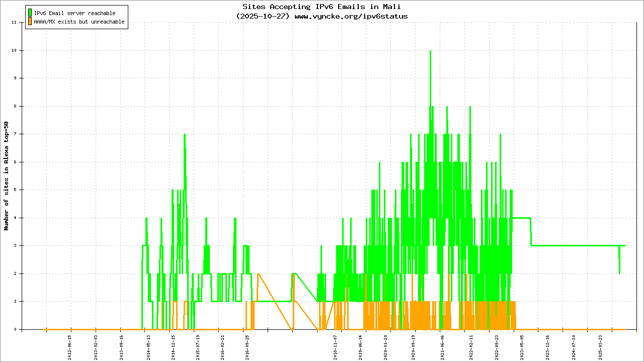Click the chart title 'Sites Accepting IPv6 Emails in Mali'

(x=322, y=7)
